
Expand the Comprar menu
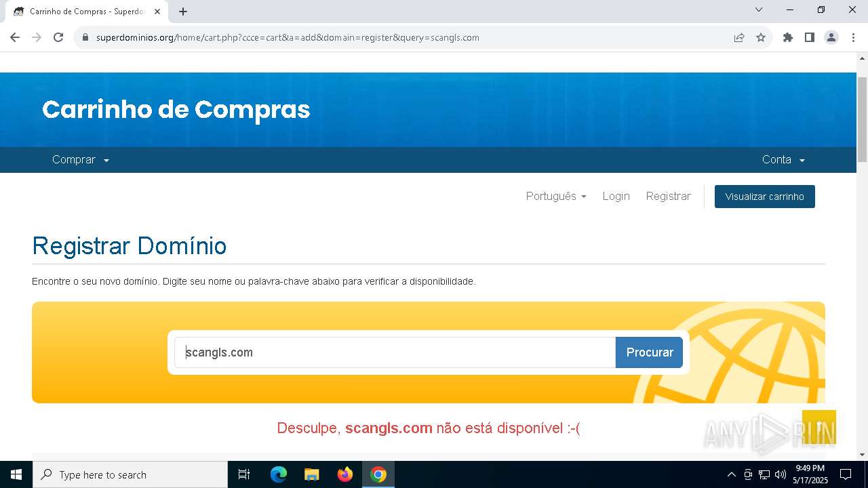(x=80, y=160)
